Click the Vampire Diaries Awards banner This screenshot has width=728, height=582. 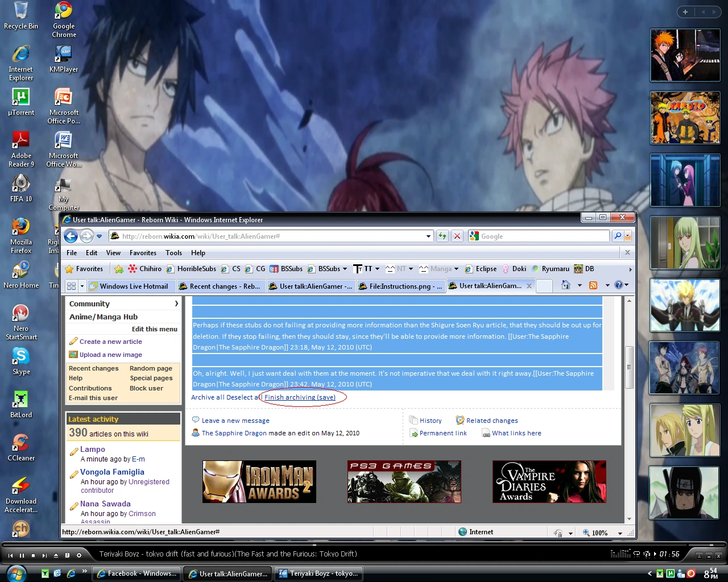pyautogui.click(x=549, y=482)
